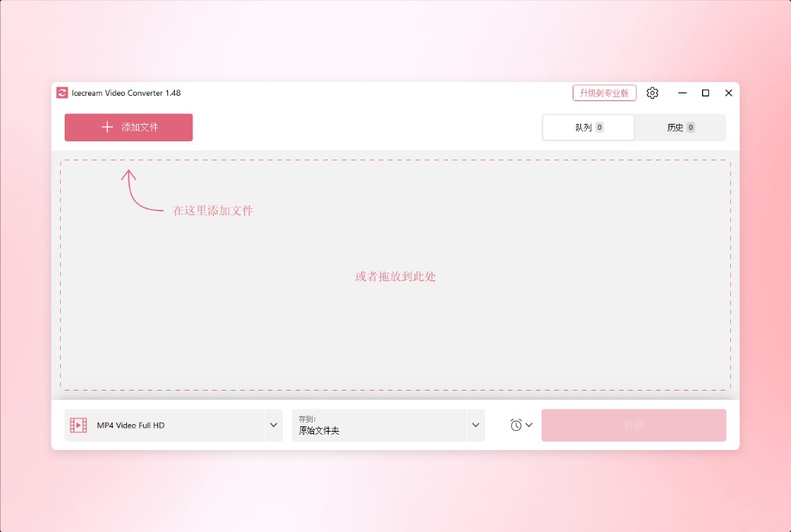Click the plus icon on the 添加文件 button

pyautogui.click(x=106, y=127)
